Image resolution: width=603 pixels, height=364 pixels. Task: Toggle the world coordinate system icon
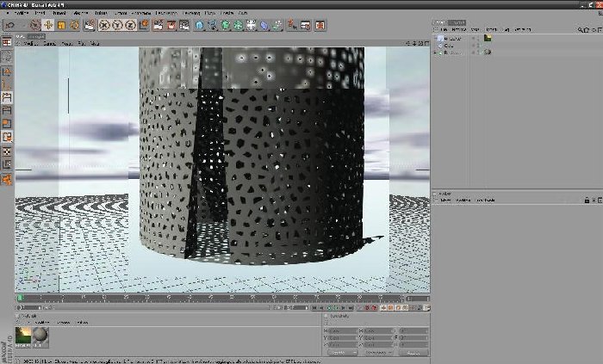point(144,25)
